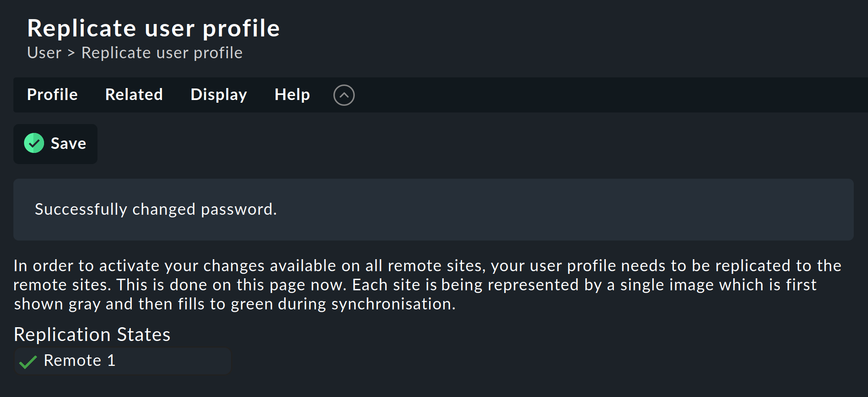868x397 pixels.
Task: Select the Remote 1 replication state entry
Action: [122, 361]
